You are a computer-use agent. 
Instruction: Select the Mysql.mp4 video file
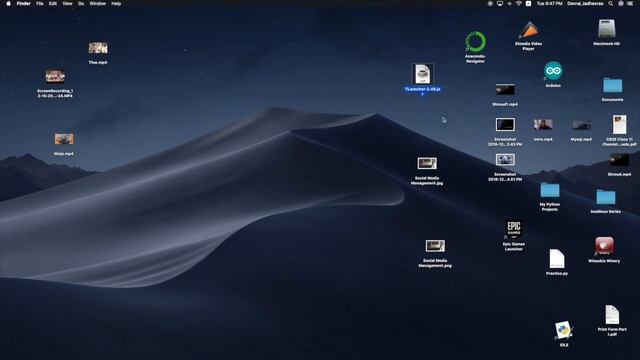pyautogui.click(x=581, y=125)
